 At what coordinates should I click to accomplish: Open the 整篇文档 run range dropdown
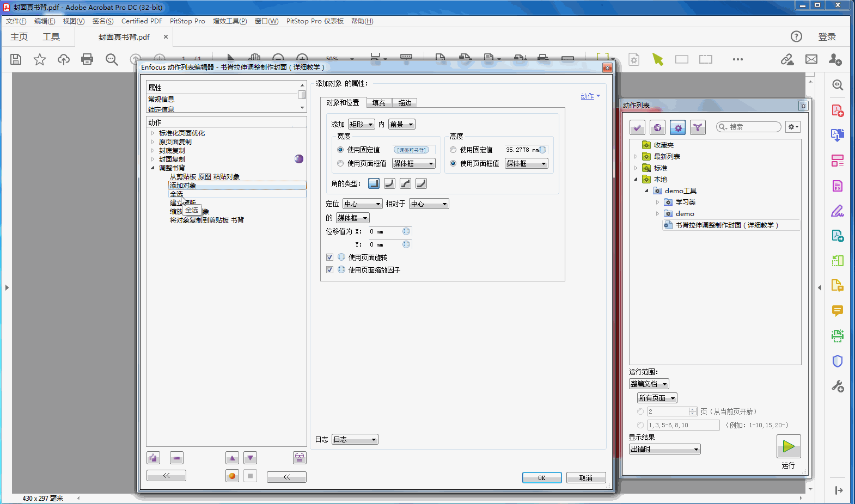649,384
